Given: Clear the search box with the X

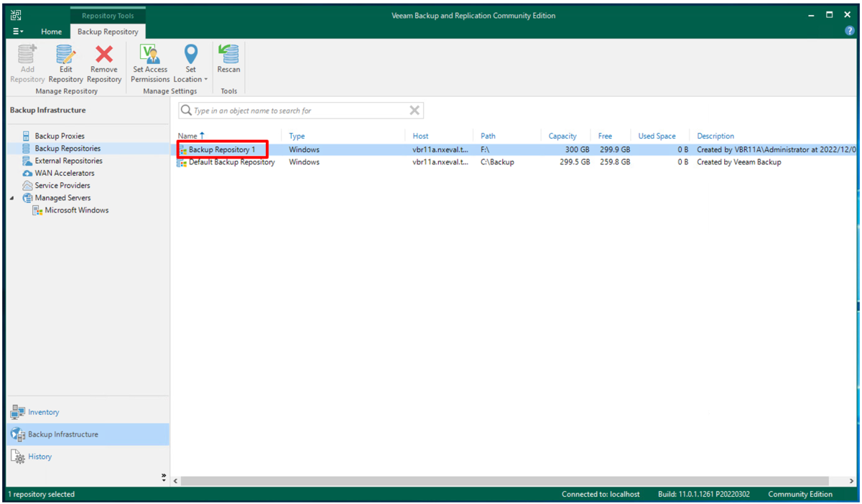Looking at the screenshot, I should point(414,110).
